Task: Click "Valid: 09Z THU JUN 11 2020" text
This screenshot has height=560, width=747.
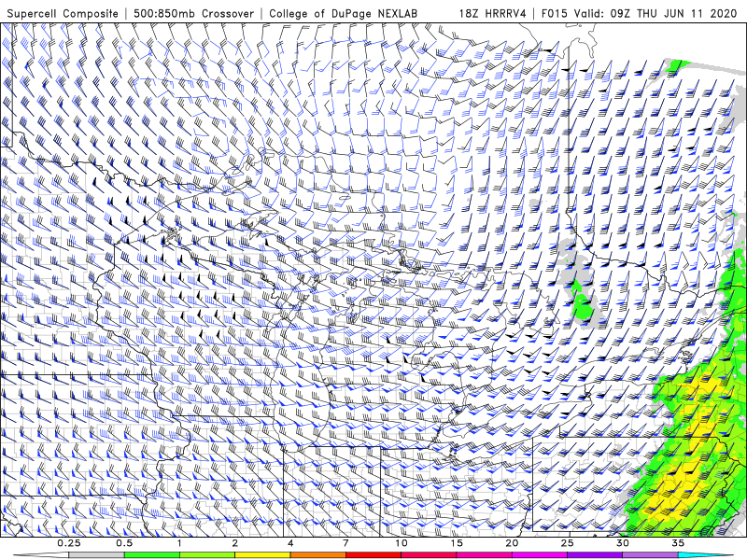Action: [x=655, y=14]
